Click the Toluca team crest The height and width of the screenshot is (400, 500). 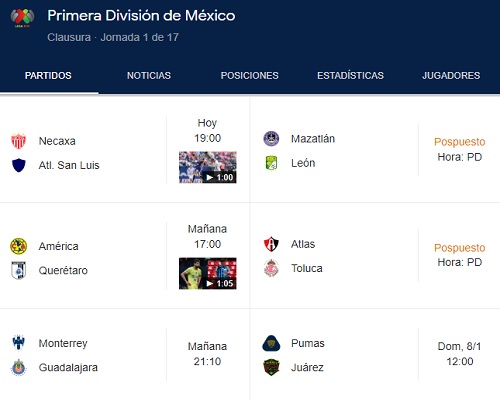271,268
